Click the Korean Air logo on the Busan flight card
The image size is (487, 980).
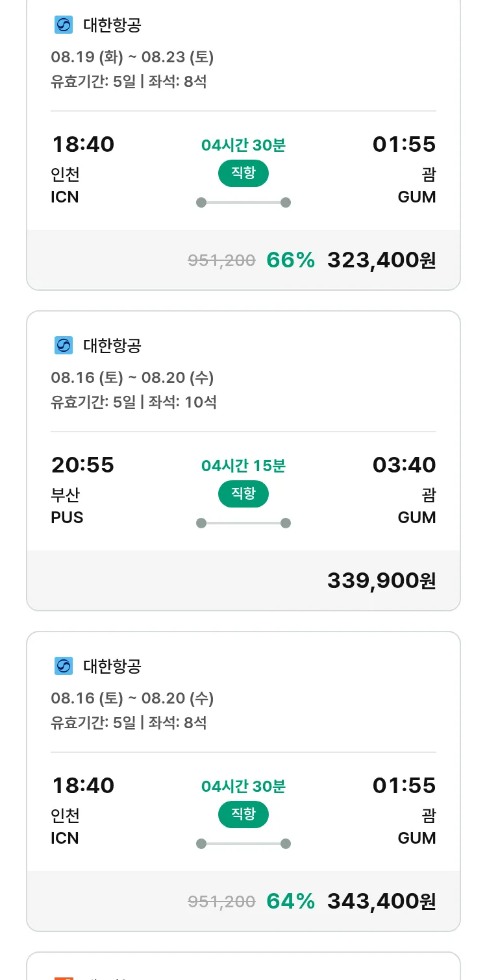click(x=64, y=346)
